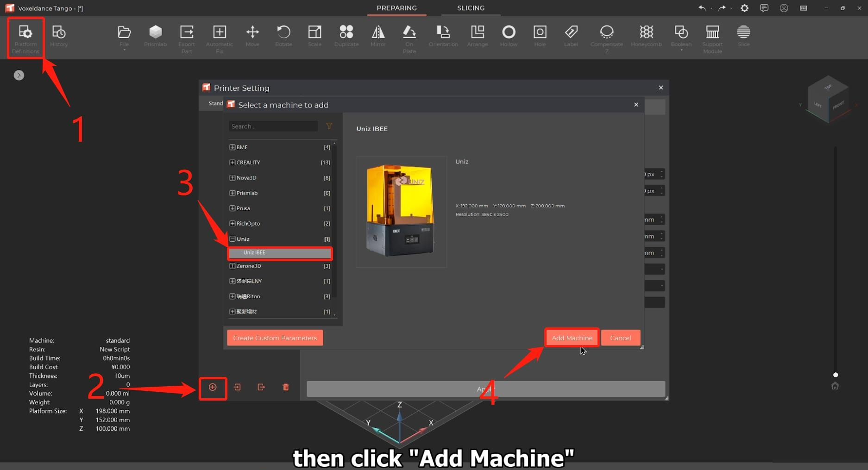This screenshot has width=868, height=470.
Task: Click the filter funnel icon
Action: [x=329, y=126]
